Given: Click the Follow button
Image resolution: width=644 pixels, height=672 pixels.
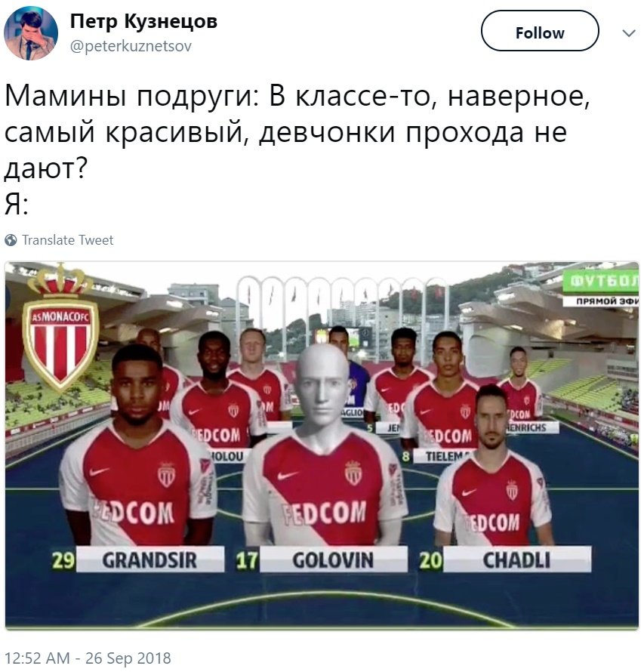Looking at the screenshot, I should coord(540,31).
